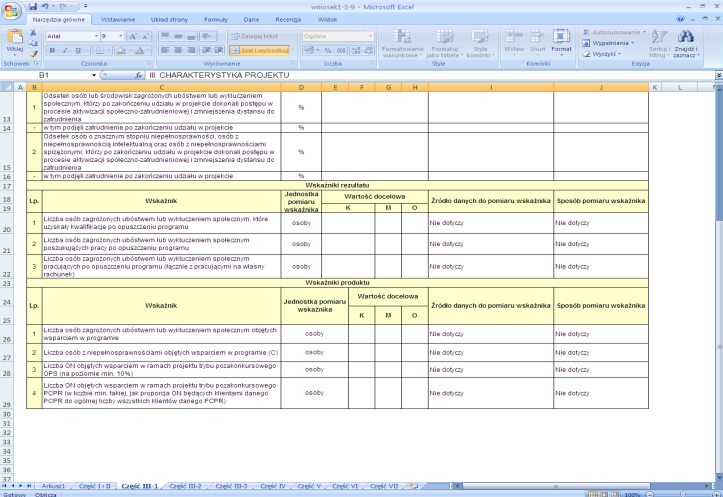This screenshot has height=497, width=723.
Task: Activate the Format Painter brush
Action: pyautogui.click(x=33, y=54)
